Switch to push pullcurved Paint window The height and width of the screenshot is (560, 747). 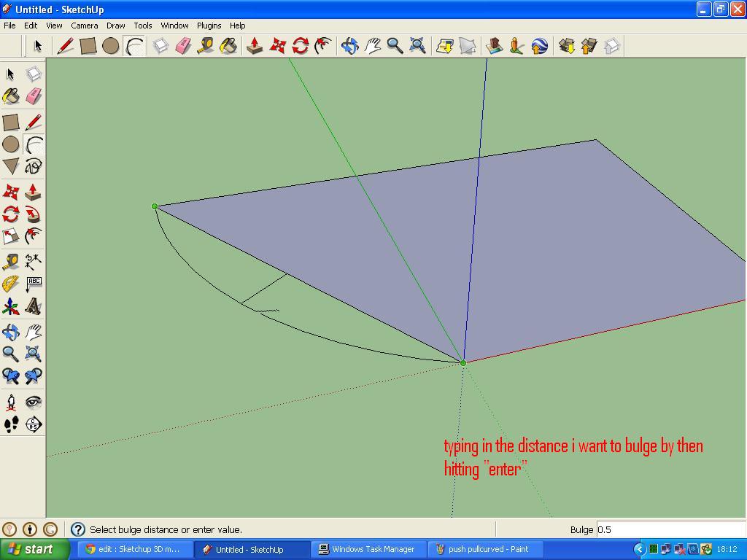point(485,549)
